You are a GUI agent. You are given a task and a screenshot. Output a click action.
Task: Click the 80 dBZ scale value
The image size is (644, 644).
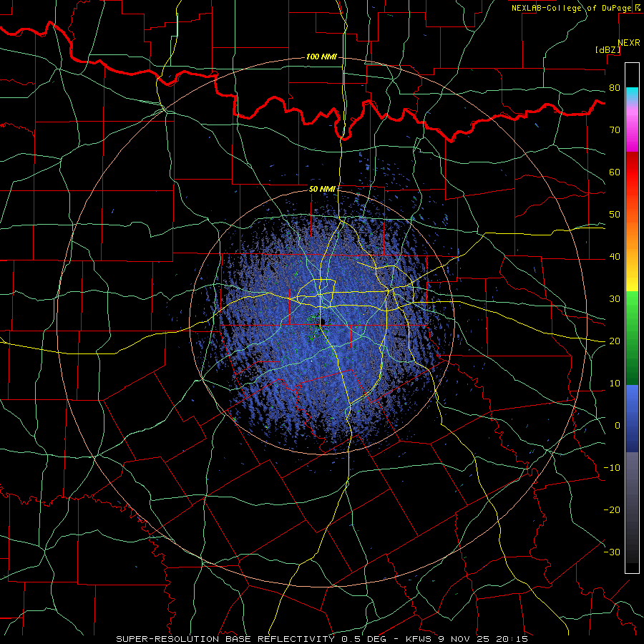click(615, 88)
